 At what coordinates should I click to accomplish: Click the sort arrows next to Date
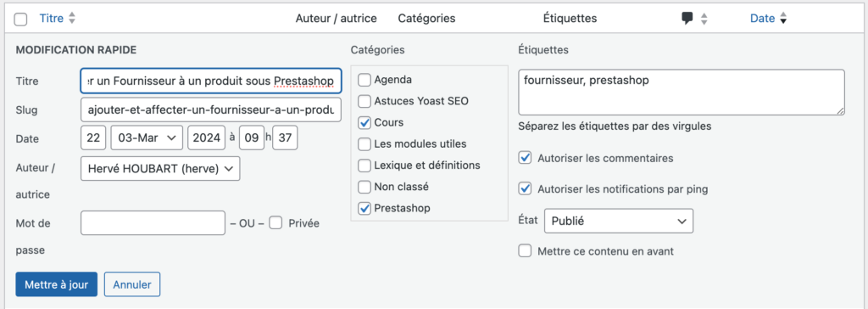[x=782, y=19]
